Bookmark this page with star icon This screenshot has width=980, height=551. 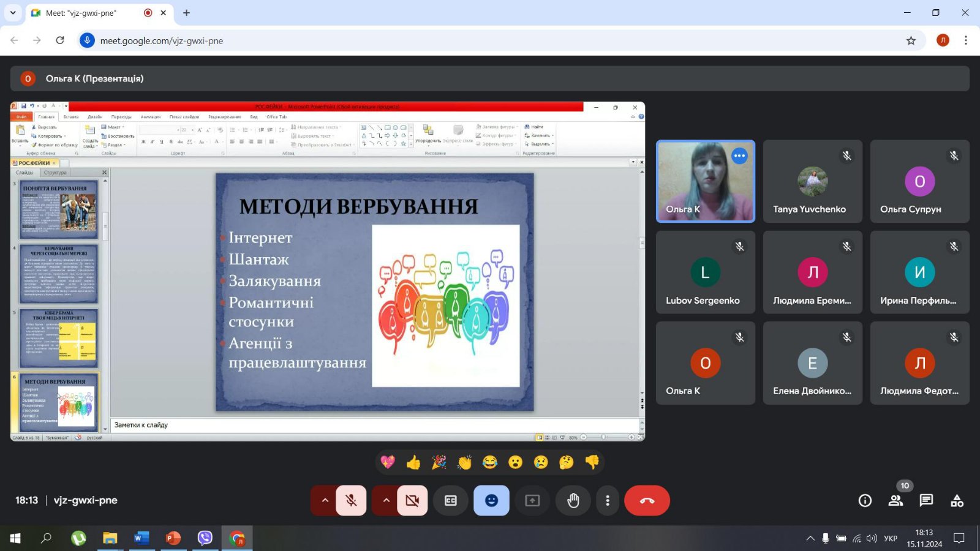[x=911, y=40]
